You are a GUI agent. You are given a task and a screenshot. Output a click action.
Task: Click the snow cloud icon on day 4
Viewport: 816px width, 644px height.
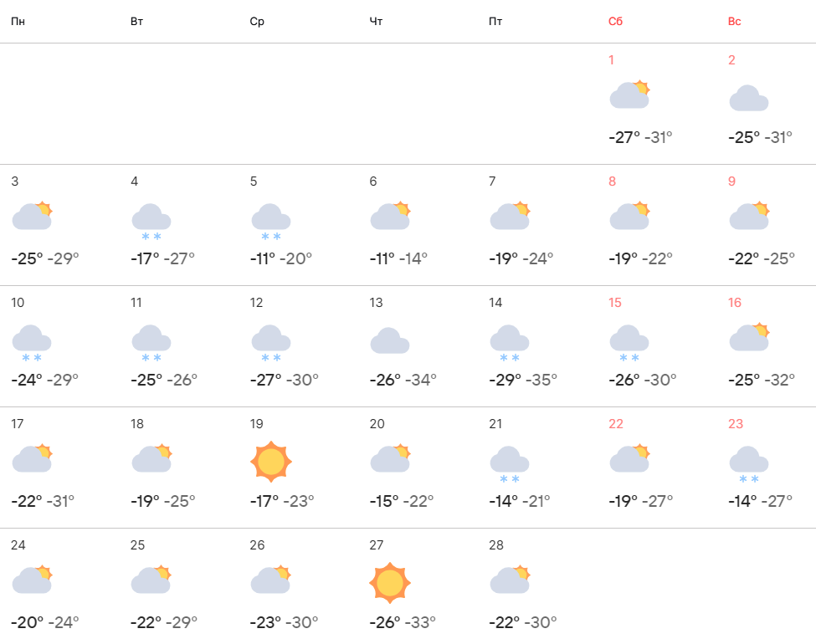coord(151,221)
